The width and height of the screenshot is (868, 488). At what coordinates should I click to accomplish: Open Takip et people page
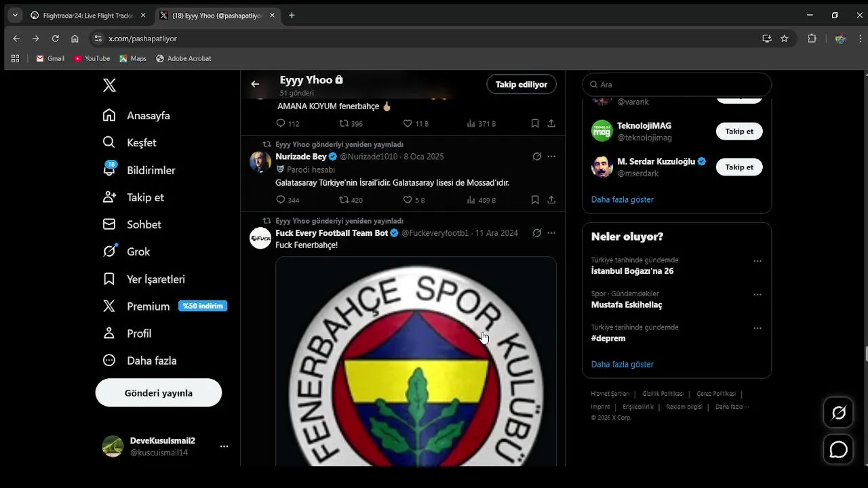(x=134, y=197)
